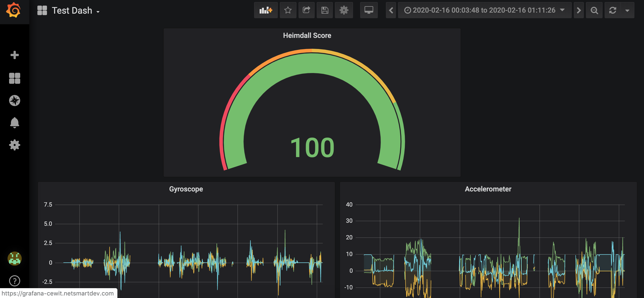This screenshot has height=298, width=644.
Task: Click the Accelerometer panel title
Action: pos(488,189)
